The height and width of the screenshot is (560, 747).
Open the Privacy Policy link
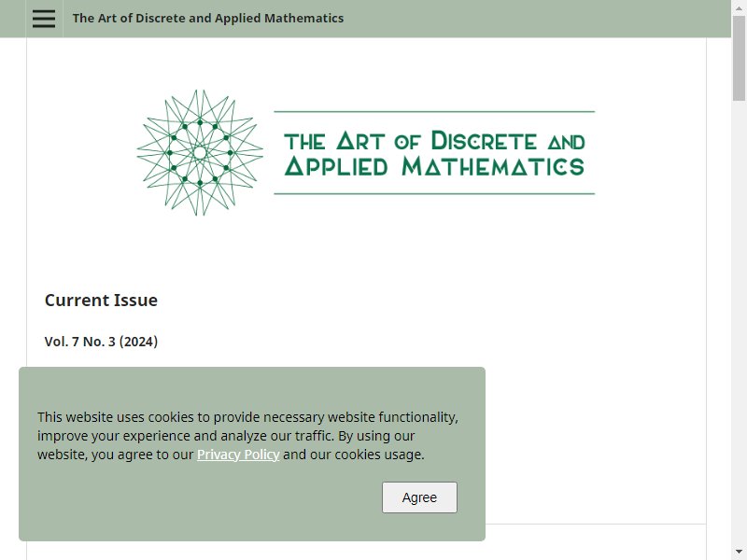(238, 455)
